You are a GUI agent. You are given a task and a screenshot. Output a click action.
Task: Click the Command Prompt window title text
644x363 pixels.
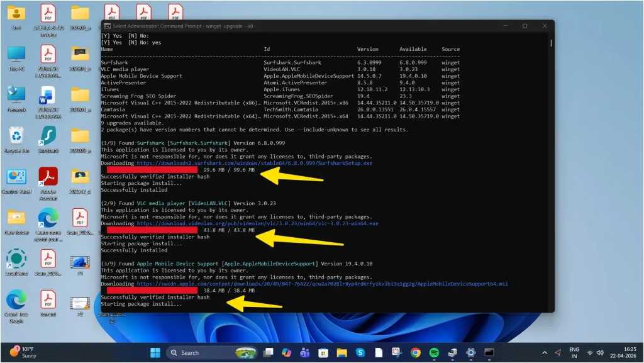183,26
